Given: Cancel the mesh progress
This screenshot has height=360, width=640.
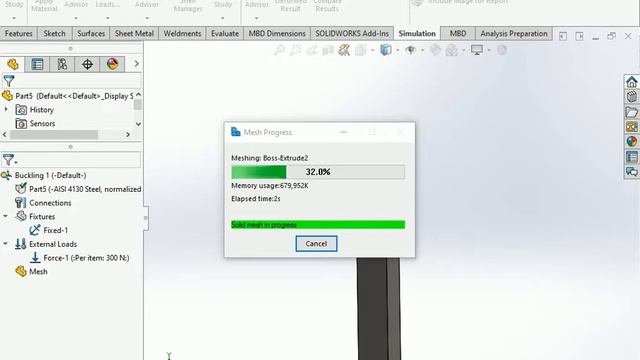Looking at the screenshot, I should pos(316,244).
